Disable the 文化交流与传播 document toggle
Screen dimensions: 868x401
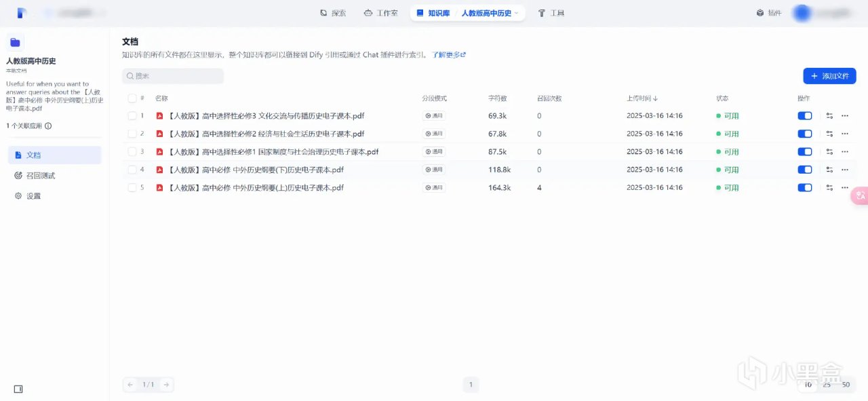tap(805, 116)
